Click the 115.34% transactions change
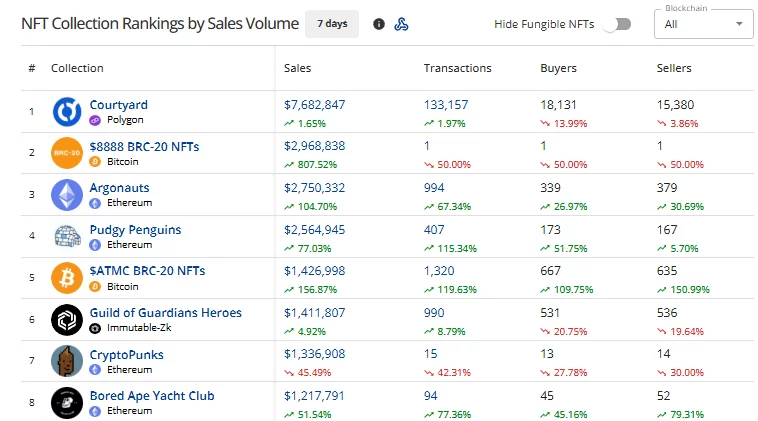Screen dimensions: 758x421 [457, 249]
